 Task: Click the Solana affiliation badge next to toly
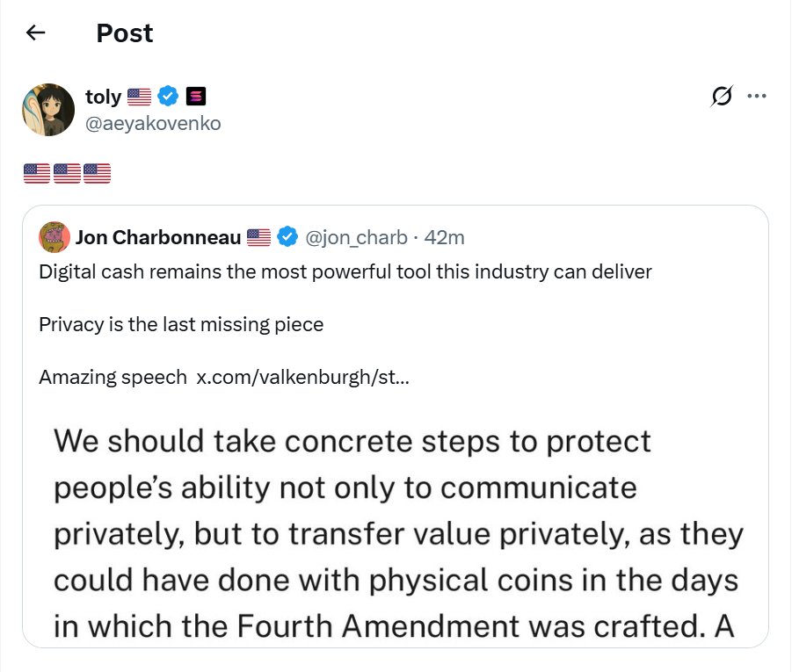tap(196, 96)
